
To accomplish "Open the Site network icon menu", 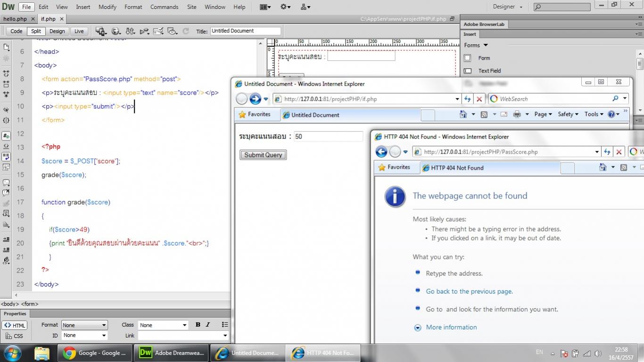I will 305,7.
